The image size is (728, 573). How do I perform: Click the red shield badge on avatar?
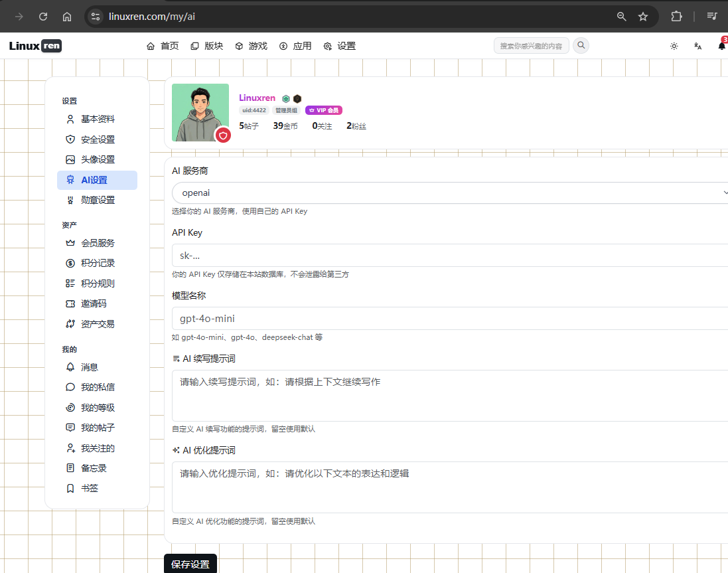(224, 135)
